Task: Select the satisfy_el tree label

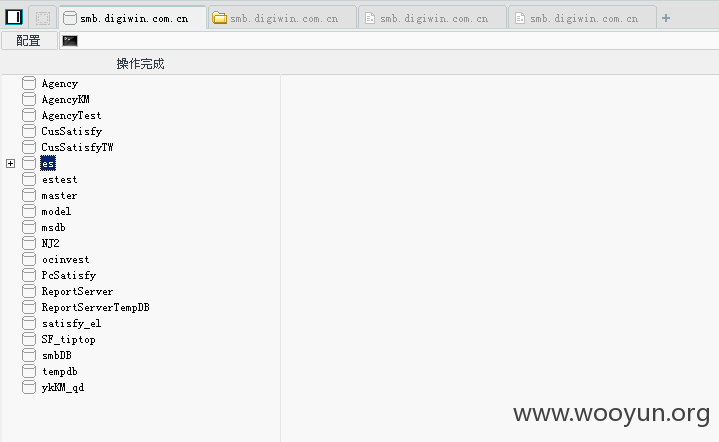Action: click(71, 324)
